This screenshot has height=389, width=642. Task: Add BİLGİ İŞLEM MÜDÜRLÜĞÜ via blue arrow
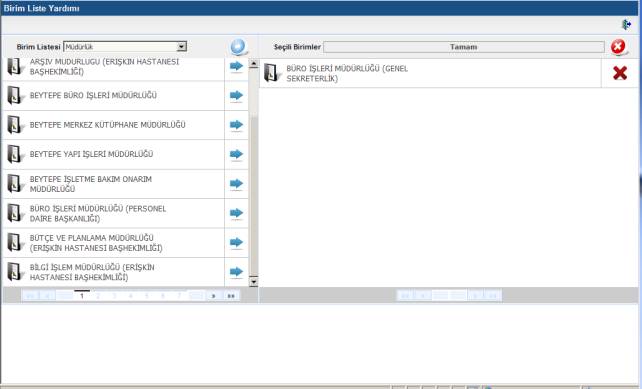tap(236, 272)
